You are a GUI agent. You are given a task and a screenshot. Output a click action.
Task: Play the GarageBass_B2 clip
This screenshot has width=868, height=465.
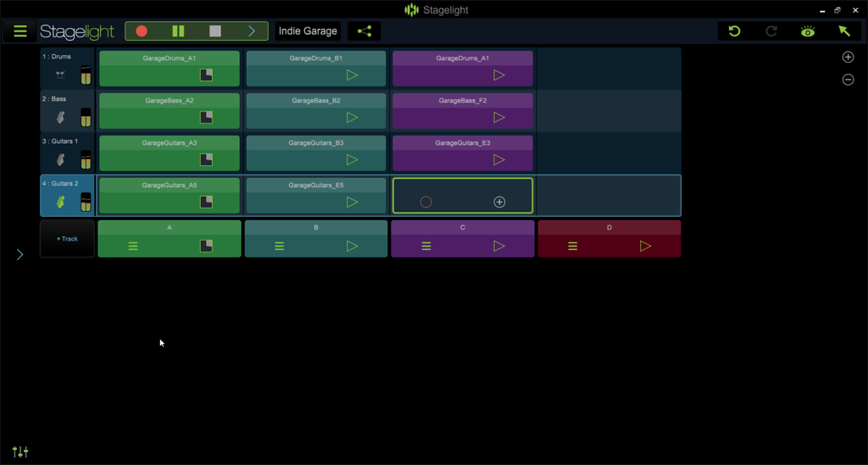tap(352, 117)
